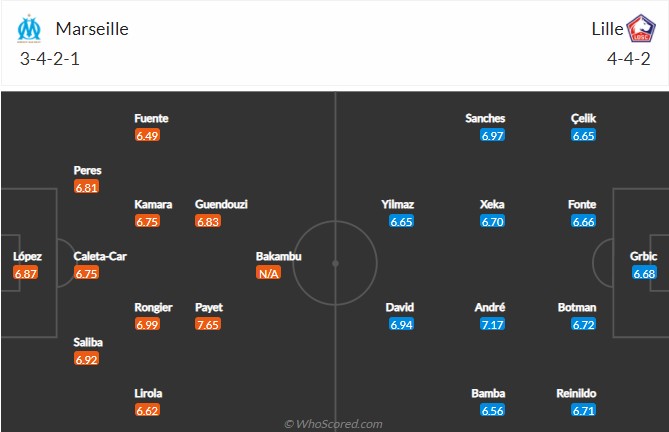Click the Lille club crest logo

[640, 28]
